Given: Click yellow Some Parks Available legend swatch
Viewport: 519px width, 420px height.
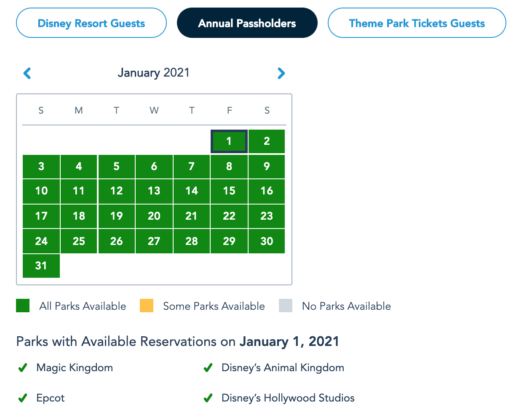Looking at the screenshot, I should (x=147, y=306).
